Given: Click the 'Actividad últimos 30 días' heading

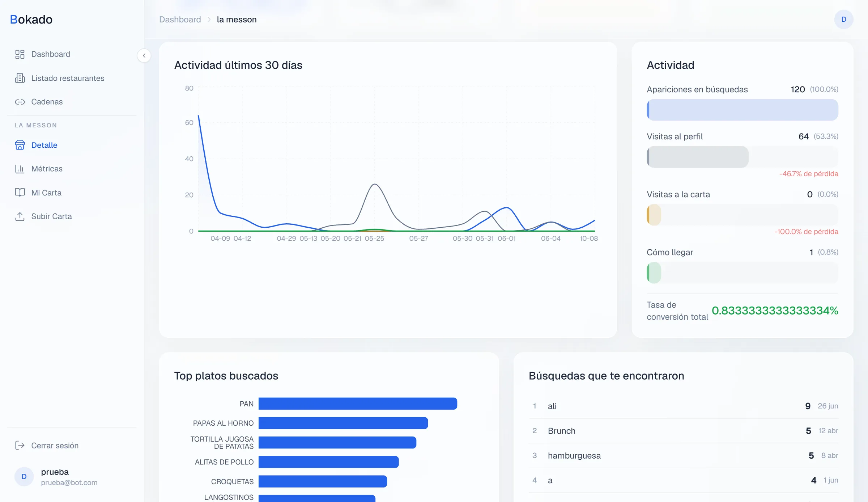Looking at the screenshot, I should pos(238,65).
